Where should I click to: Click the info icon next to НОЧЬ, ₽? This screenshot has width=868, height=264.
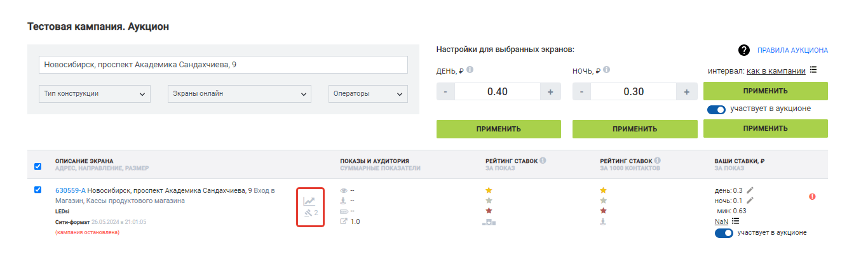(606, 70)
